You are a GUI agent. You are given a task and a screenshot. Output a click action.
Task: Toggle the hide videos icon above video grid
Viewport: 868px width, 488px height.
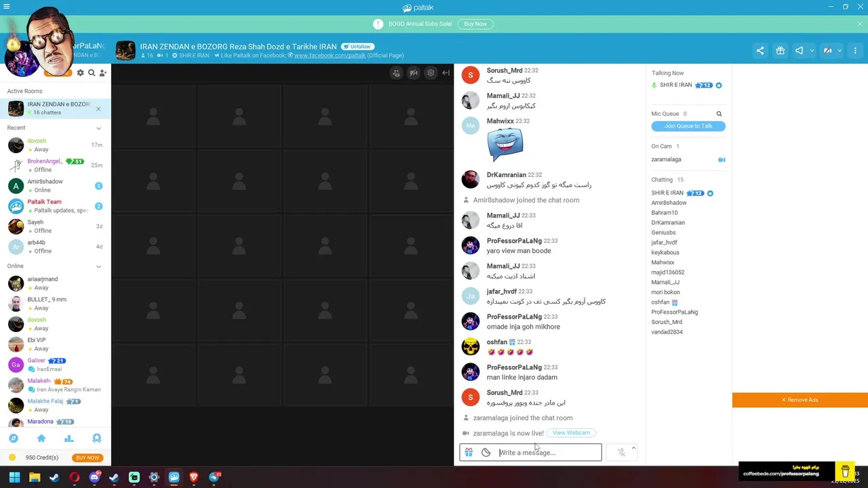414,73
